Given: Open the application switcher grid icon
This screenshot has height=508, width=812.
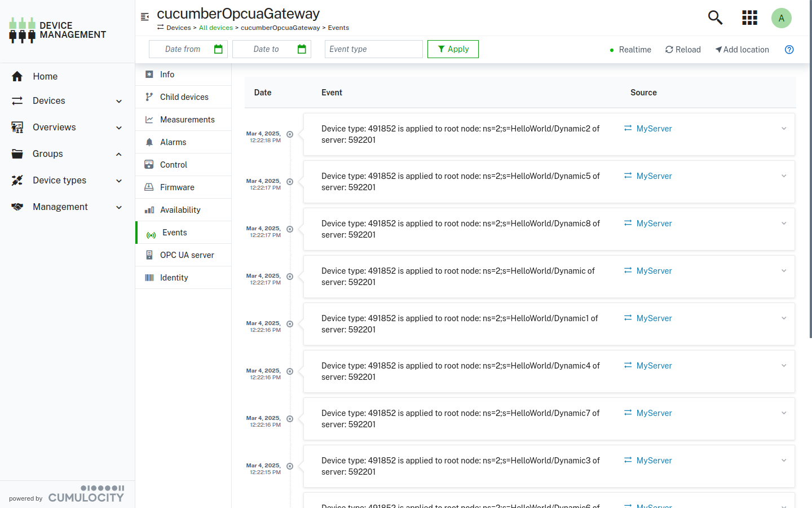Looking at the screenshot, I should [x=749, y=17].
